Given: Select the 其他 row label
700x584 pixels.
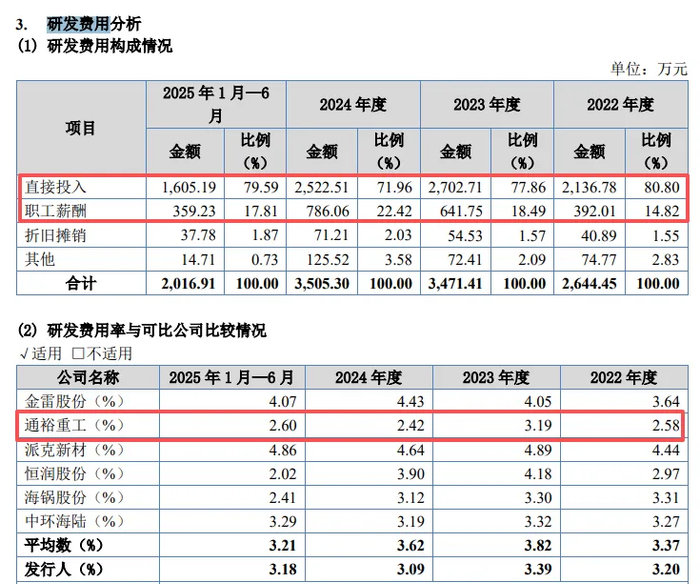Looking at the screenshot, I should click(40, 259).
